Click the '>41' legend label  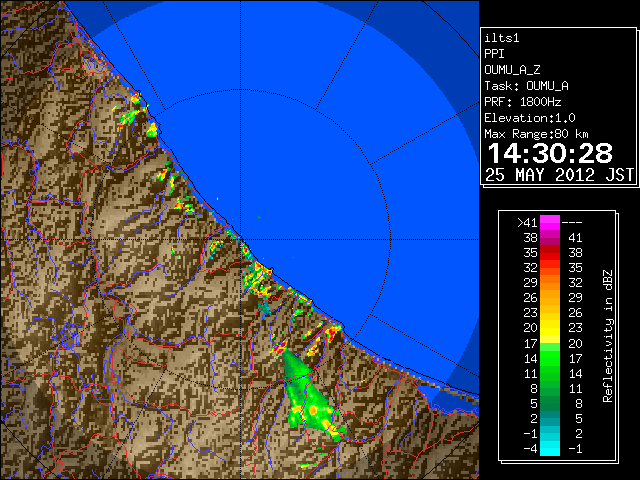click(x=527, y=222)
